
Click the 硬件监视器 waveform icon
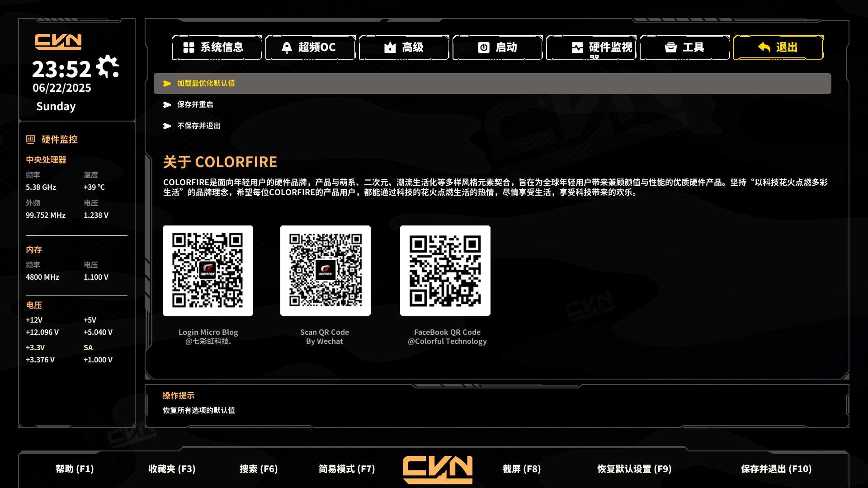click(577, 47)
